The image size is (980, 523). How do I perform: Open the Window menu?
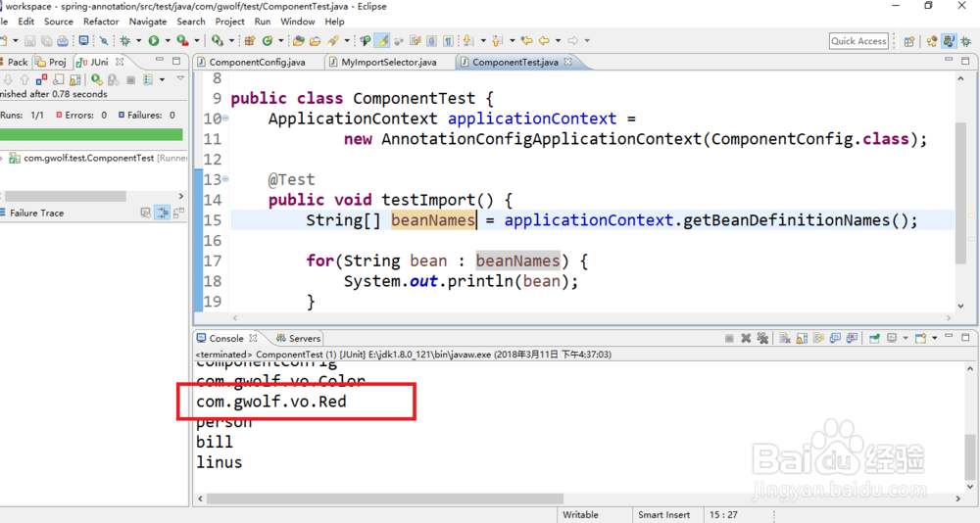298,22
